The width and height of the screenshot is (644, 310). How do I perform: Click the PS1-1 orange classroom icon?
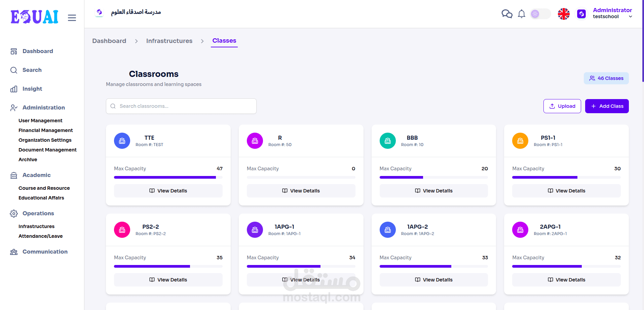[x=520, y=141]
